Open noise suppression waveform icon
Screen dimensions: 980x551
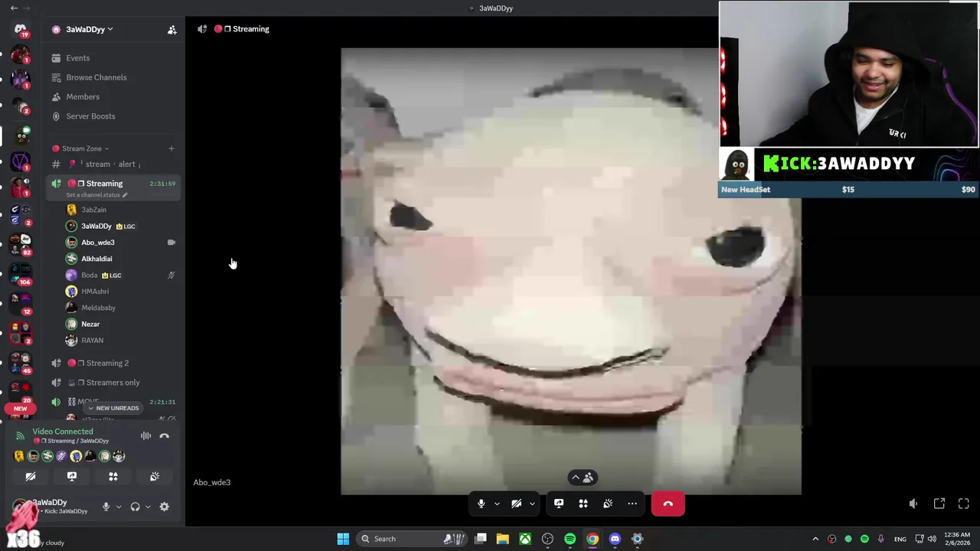[x=145, y=436]
